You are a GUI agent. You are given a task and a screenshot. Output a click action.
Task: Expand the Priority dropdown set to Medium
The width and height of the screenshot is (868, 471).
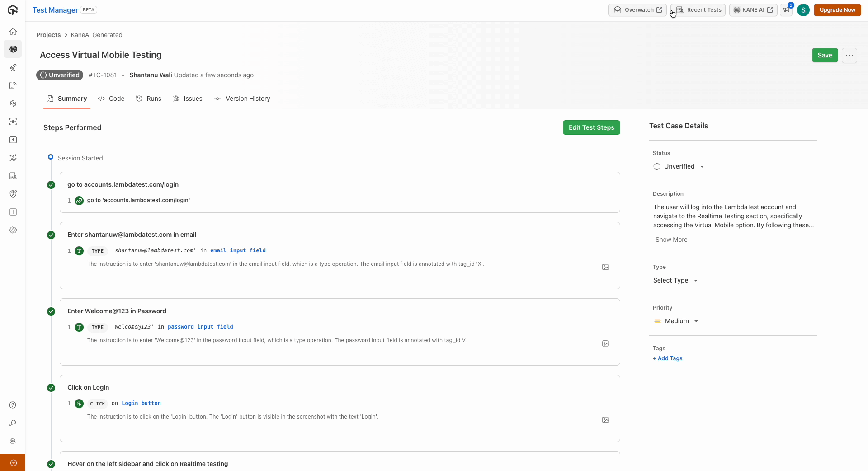676,321
